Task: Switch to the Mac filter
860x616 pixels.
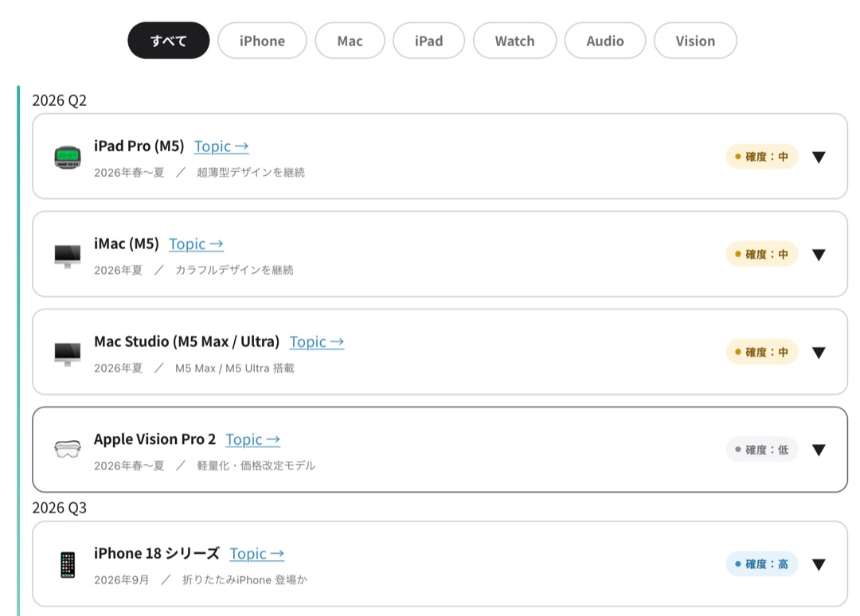Action: pos(350,41)
